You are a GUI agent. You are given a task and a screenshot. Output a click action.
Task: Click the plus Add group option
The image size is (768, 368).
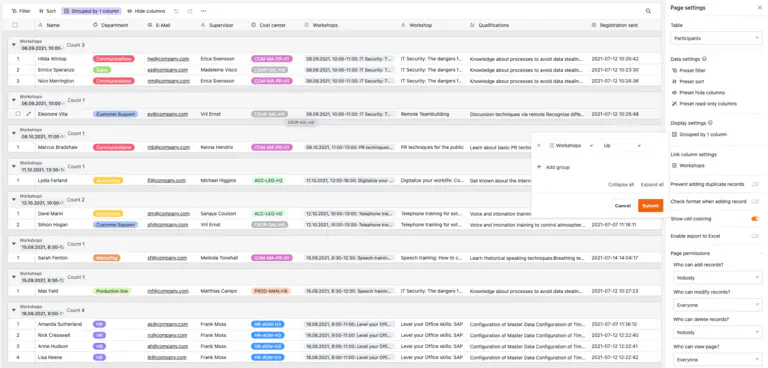click(553, 167)
